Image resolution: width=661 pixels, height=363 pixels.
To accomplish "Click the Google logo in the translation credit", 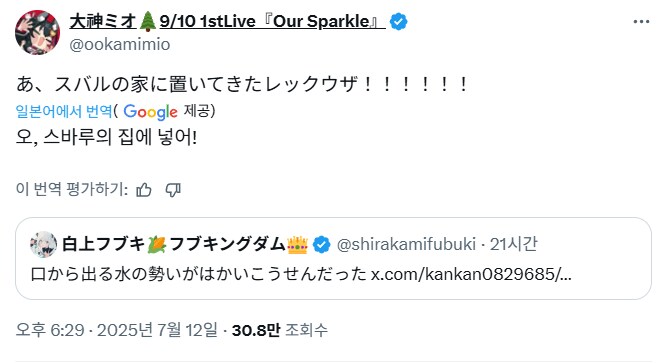I will click(x=150, y=112).
